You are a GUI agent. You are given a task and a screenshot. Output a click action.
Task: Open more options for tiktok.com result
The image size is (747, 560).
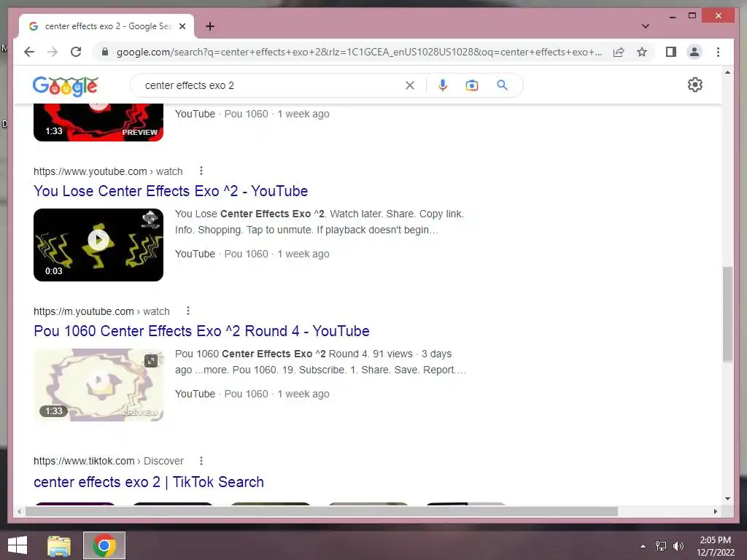coord(201,461)
